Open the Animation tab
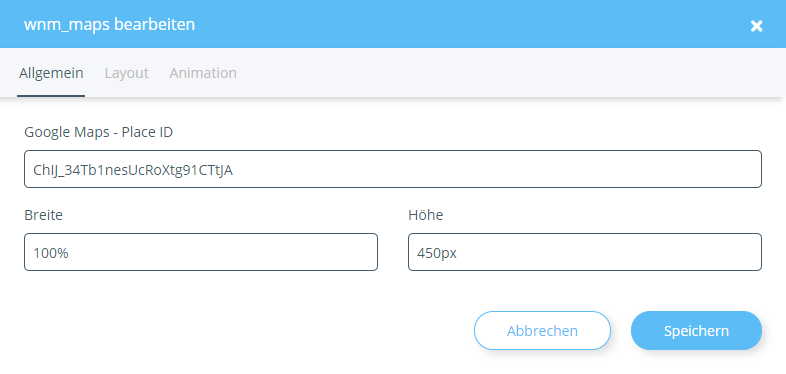Image resolution: width=786 pixels, height=374 pixels. coord(203,73)
